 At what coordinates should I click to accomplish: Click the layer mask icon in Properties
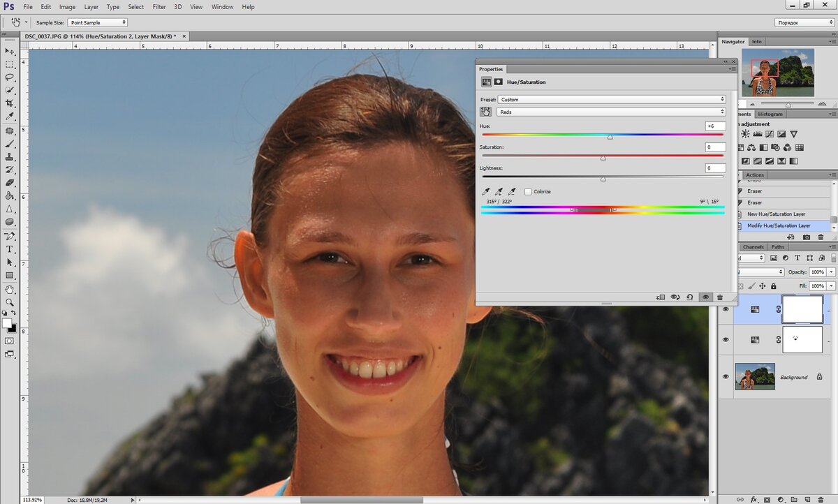tap(499, 82)
